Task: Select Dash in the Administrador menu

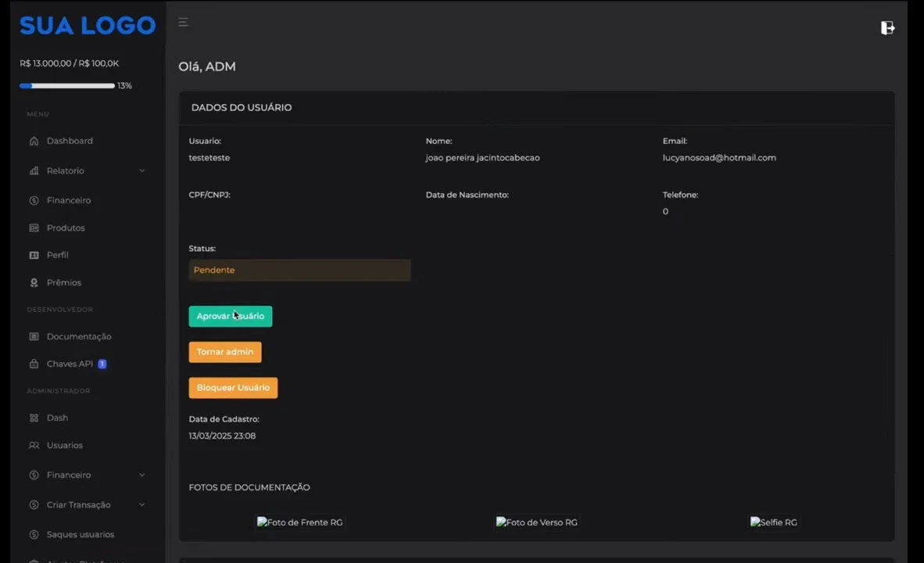Action: coord(57,418)
